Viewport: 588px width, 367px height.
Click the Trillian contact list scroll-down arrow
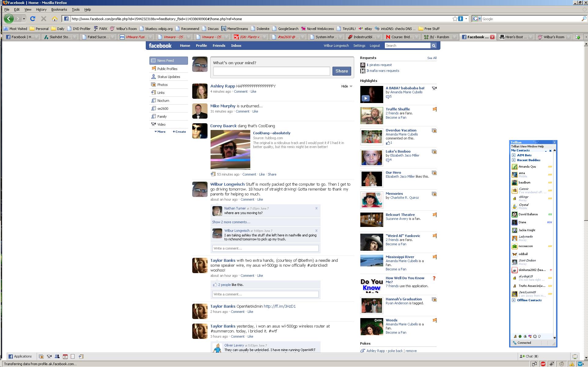pos(555,338)
